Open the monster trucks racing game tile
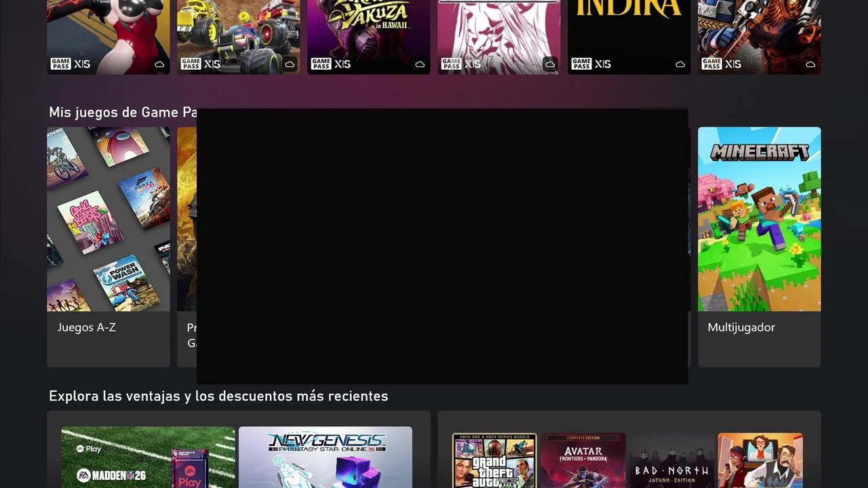 239,37
